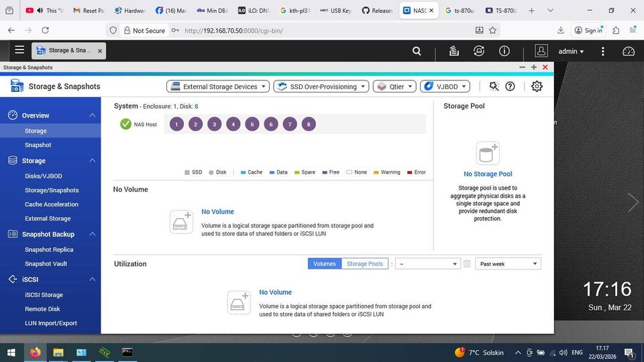Open Snapshot Replica page
This screenshot has width=644, height=362.
click(x=50, y=249)
